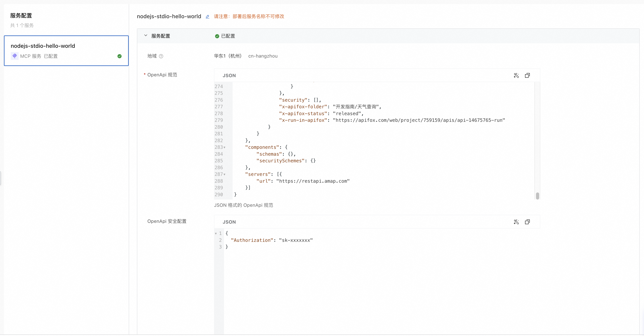Screen dimensions: 644x336
Task: Click the edit pencil icon beside service name
Action: pyautogui.click(x=208, y=16)
